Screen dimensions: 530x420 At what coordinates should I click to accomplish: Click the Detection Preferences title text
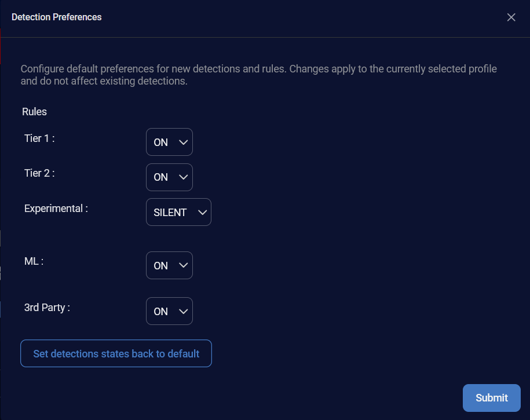pyautogui.click(x=56, y=17)
